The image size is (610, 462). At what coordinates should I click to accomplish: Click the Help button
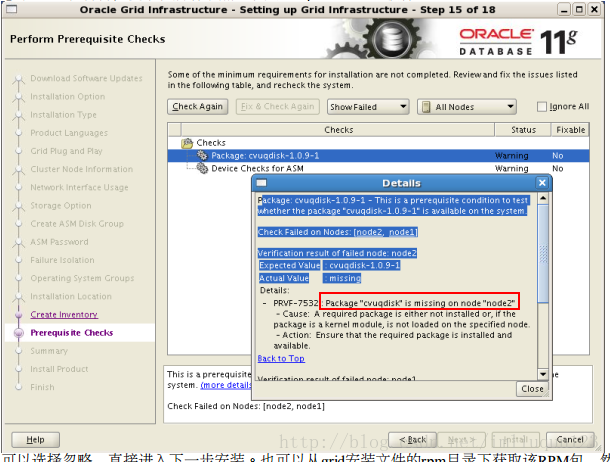coord(35,439)
